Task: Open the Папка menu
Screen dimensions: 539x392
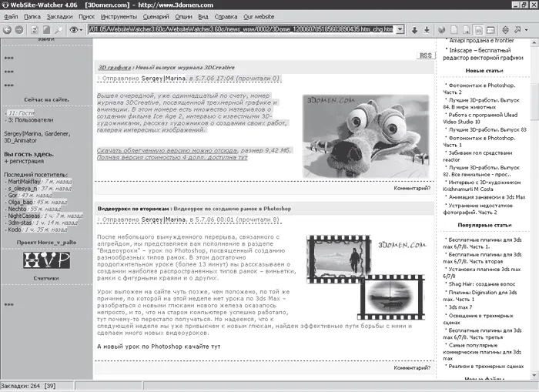Action: [32, 16]
